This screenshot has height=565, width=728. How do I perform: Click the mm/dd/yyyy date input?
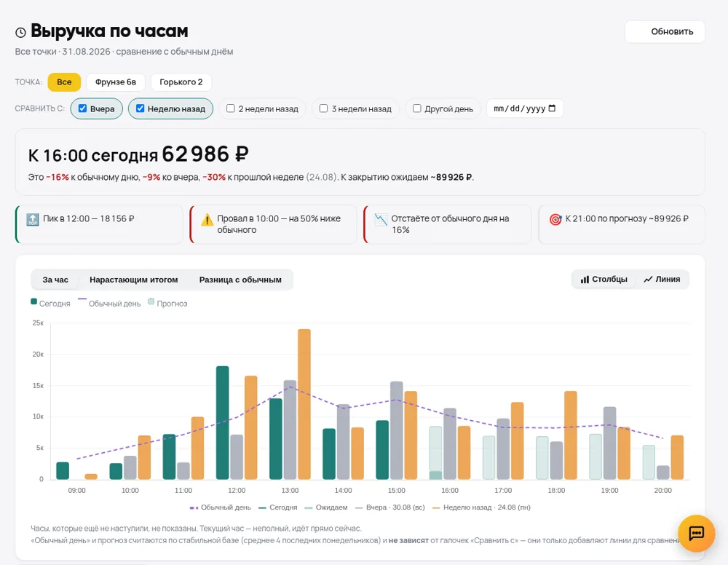tap(525, 108)
